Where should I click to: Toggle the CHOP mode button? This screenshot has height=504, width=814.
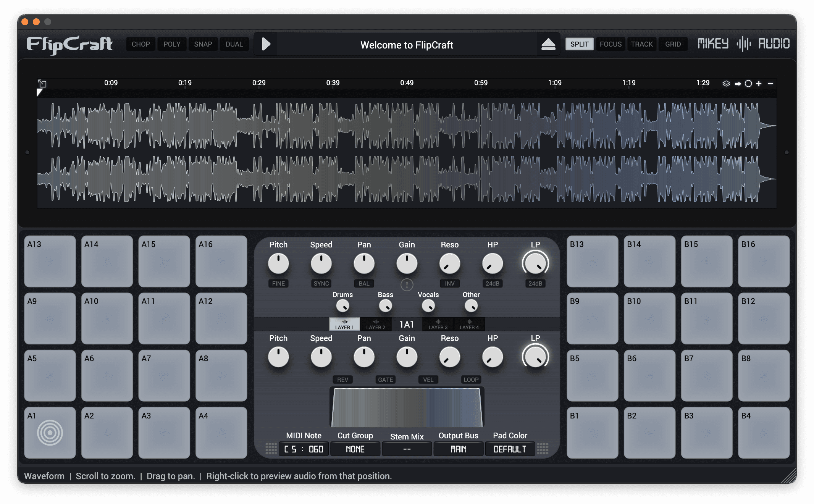[x=141, y=44]
